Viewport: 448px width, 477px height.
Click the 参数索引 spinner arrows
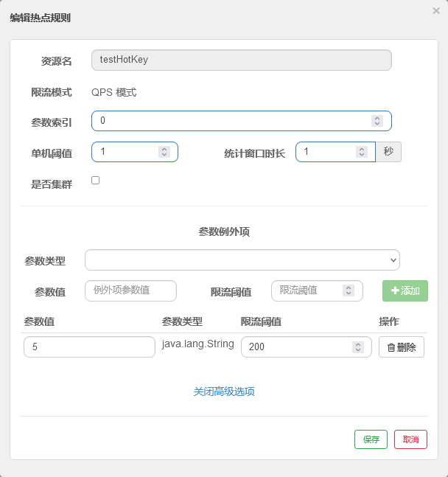[x=377, y=121]
